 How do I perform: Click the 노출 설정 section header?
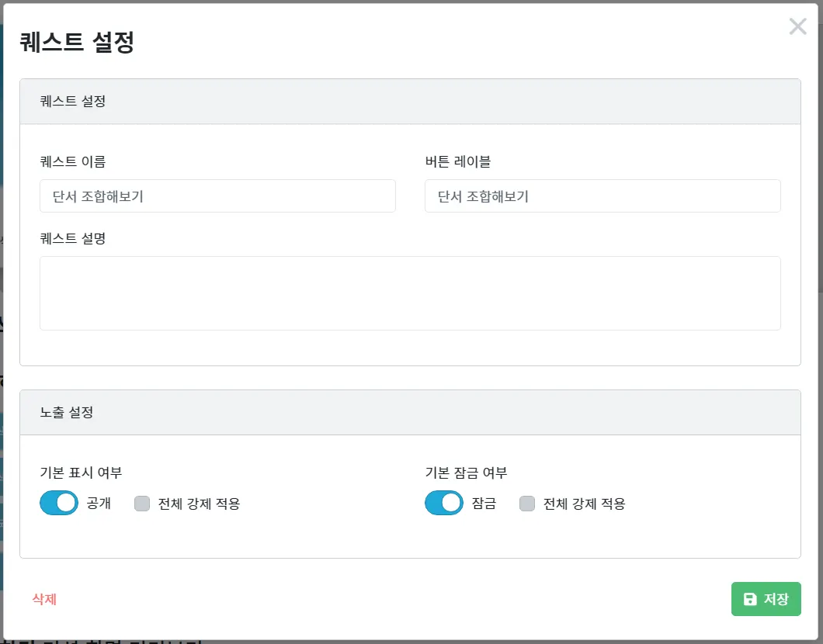click(410, 413)
